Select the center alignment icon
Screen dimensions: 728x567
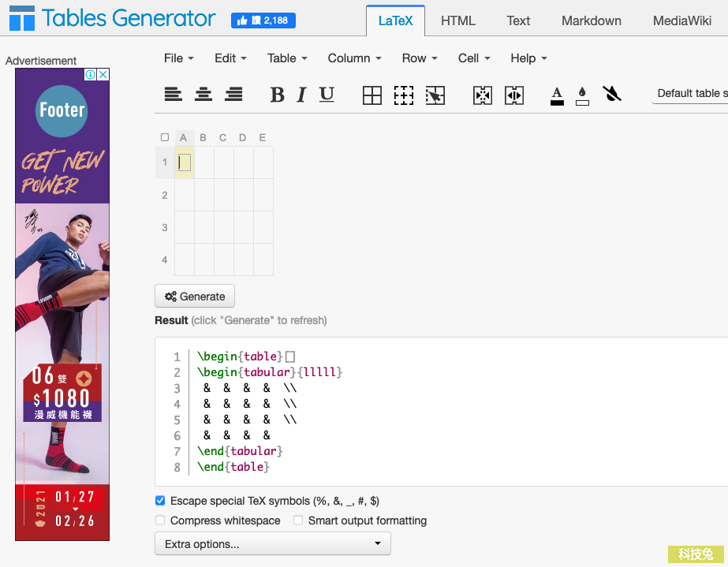click(x=203, y=94)
